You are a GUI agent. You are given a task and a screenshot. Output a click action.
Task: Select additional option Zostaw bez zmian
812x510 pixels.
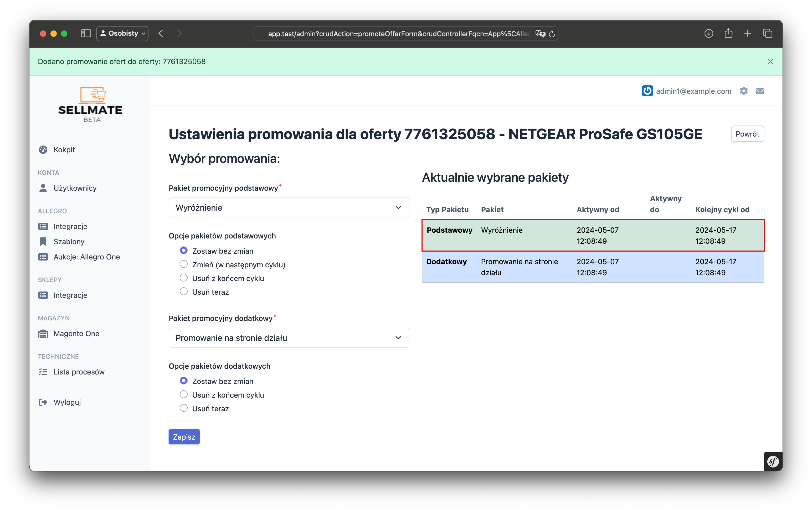(x=183, y=381)
